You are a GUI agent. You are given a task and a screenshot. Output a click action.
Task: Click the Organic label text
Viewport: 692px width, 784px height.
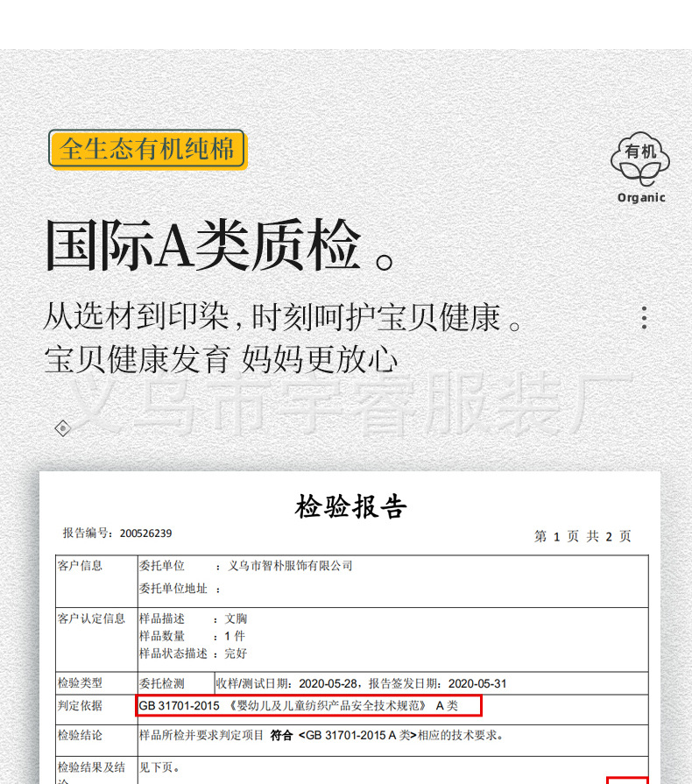click(x=641, y=198)
